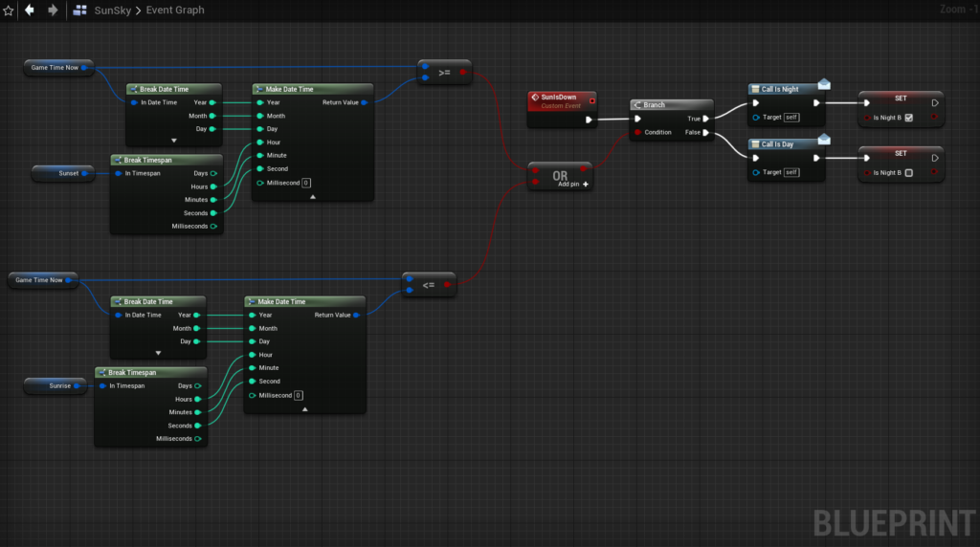This screenshot has height=547, width=980.
Task: Click the OR node output pin
Action: point(583,169)
